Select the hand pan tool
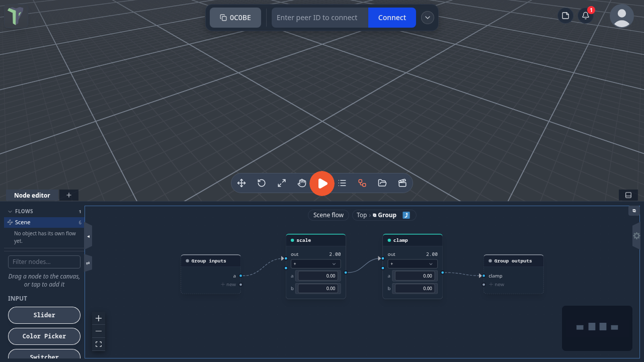The height and width of the screenshot is (362, 644). [x=302, y=183]
